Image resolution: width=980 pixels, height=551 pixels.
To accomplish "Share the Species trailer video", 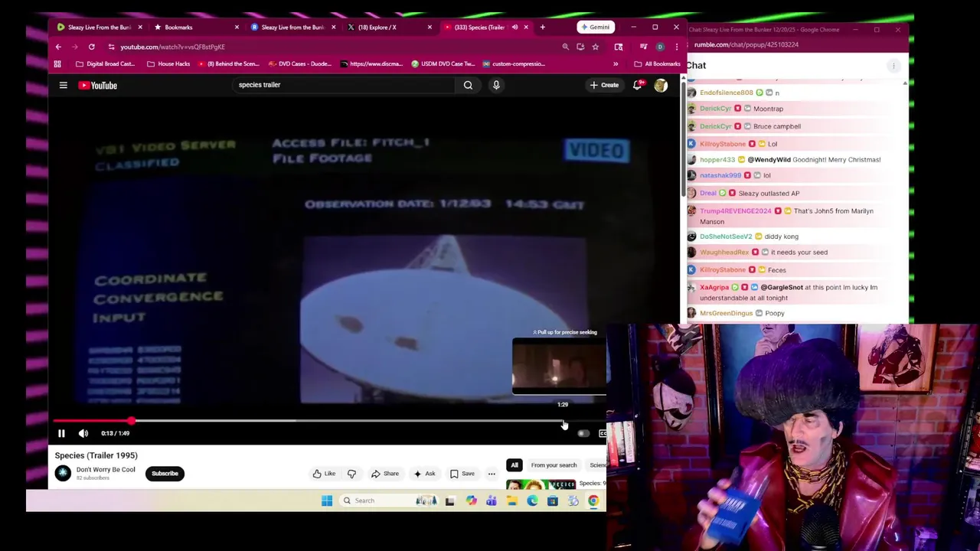I will coord(385,474).
